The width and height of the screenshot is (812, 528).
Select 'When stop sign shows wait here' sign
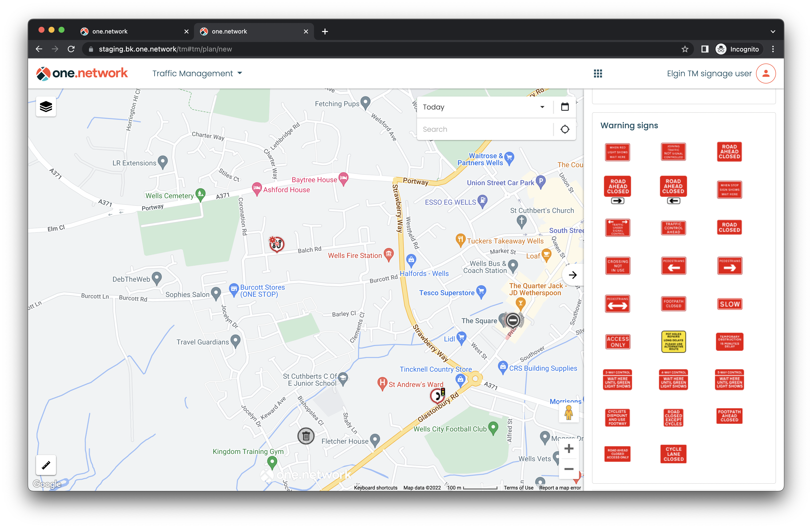click(729, 190)
